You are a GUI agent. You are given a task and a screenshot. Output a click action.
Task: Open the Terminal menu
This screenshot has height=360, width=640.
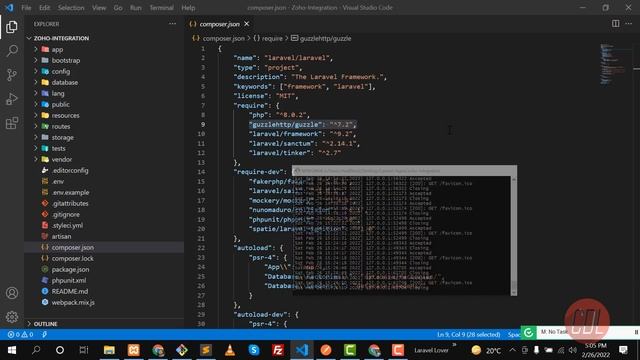[161, 8]
